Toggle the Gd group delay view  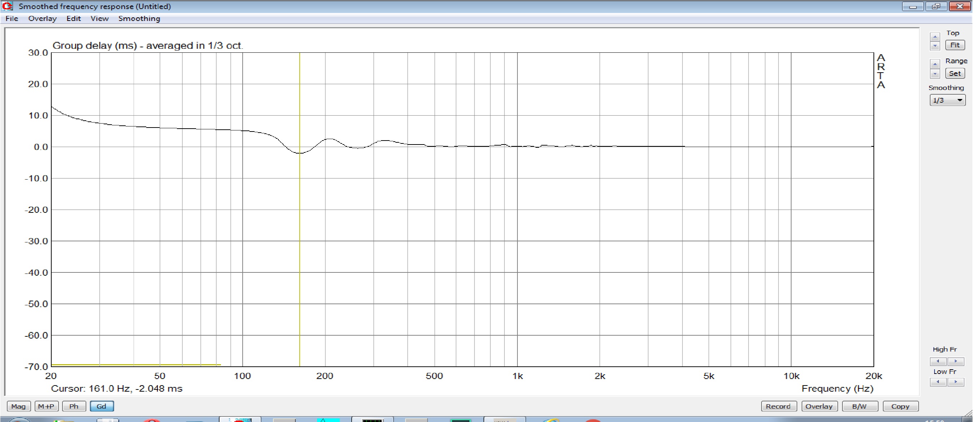tap(101, 406)
